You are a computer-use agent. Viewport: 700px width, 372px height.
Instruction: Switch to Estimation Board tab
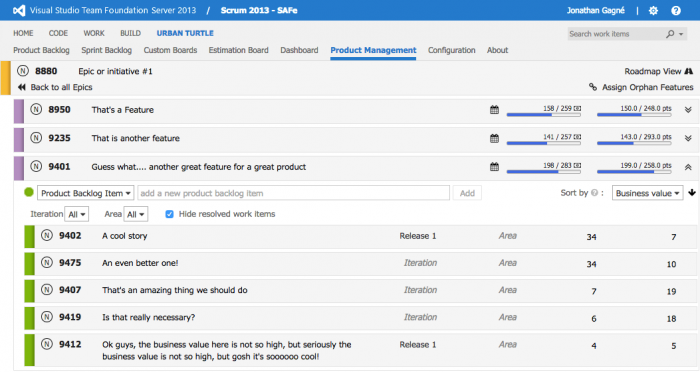pyautogui.click(x=238, y=50)
